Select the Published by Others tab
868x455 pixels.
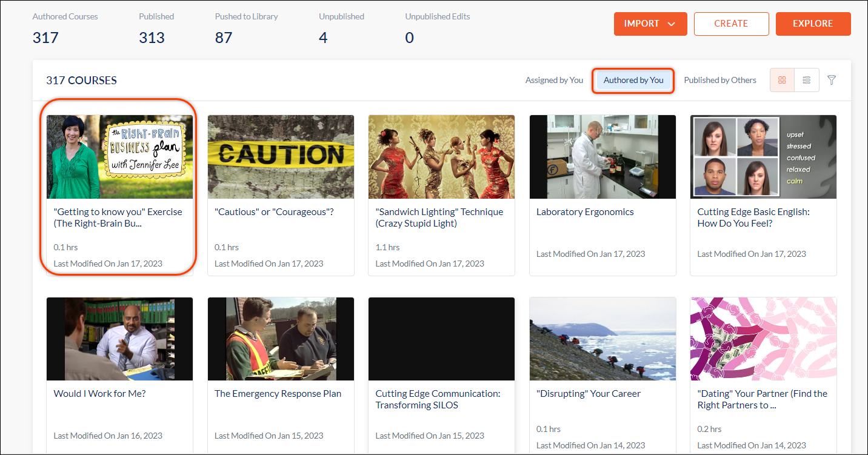coord(720,80)
